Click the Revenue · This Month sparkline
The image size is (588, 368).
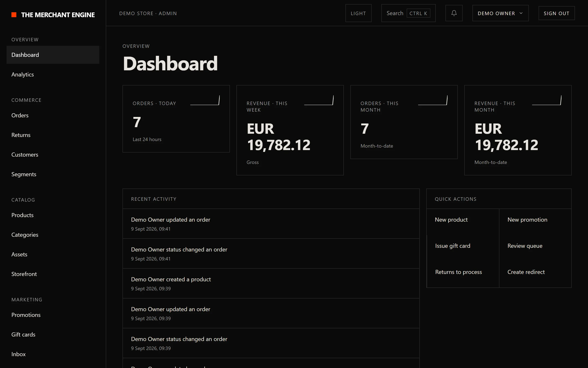click(547, 100)
